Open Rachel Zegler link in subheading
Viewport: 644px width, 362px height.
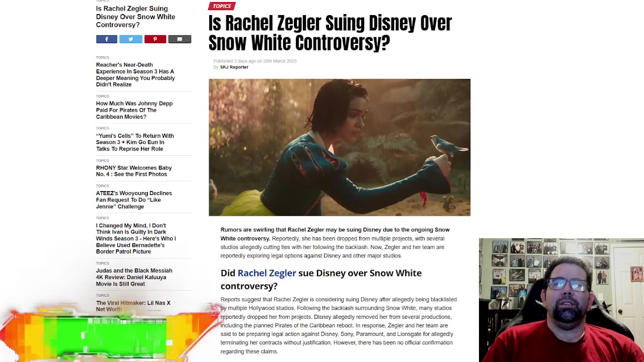[267, 273]
